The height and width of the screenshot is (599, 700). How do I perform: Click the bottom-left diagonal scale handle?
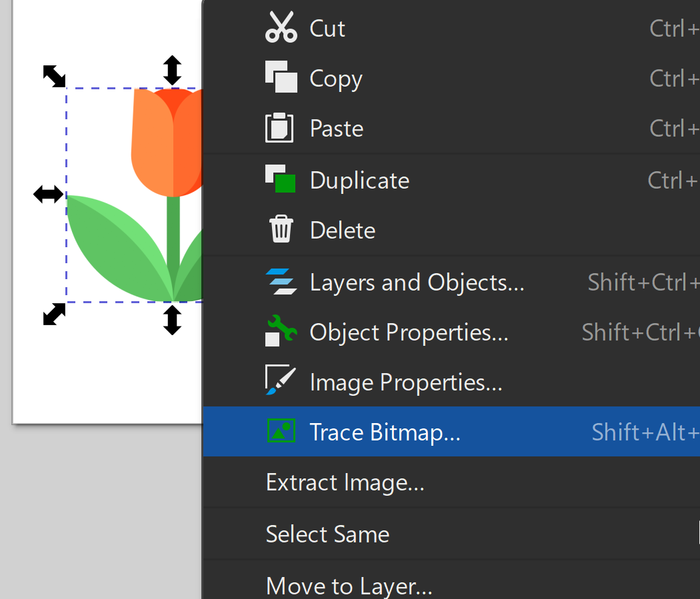pos(54,314)
